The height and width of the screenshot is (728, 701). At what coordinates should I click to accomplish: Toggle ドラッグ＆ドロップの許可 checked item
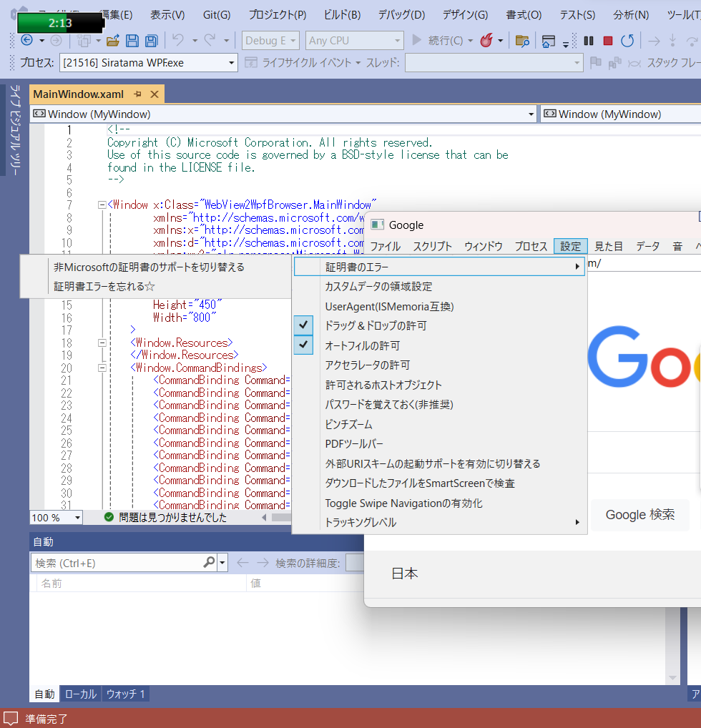(439, 325)
